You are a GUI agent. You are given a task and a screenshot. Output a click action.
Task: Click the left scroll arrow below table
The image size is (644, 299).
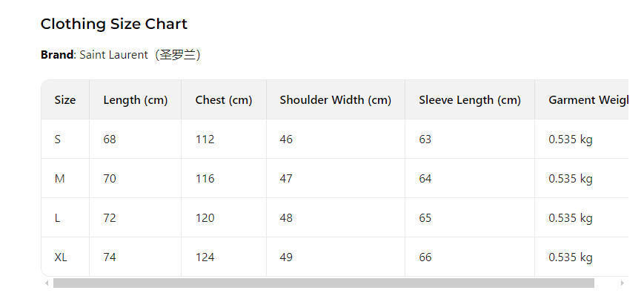point(47,283)
